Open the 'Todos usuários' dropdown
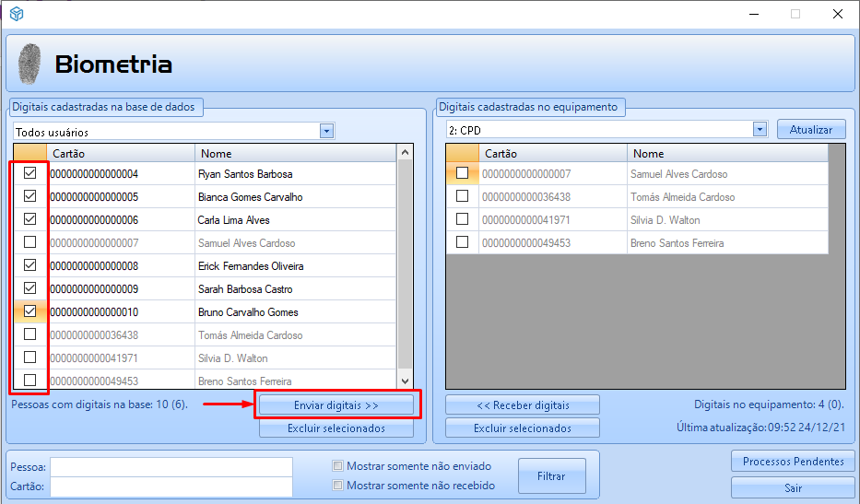The image size is (860, 504). click(326, 132)
